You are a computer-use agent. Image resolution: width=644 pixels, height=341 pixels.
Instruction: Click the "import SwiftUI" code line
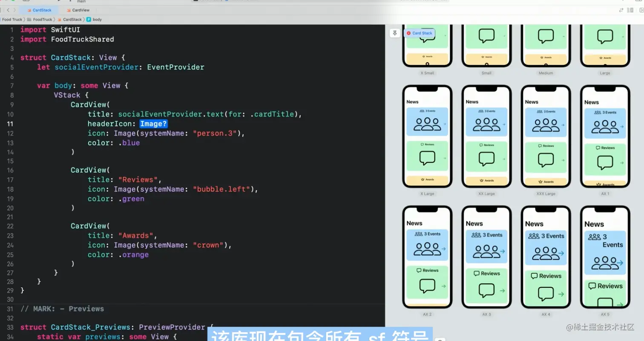click(x=50, y=30)
